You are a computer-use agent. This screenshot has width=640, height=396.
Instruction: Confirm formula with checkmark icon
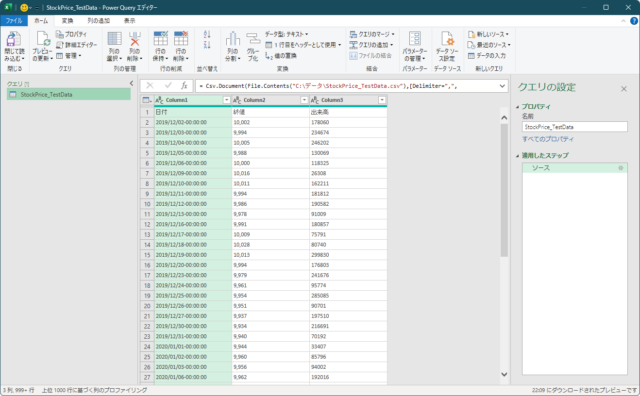(168, 86)
